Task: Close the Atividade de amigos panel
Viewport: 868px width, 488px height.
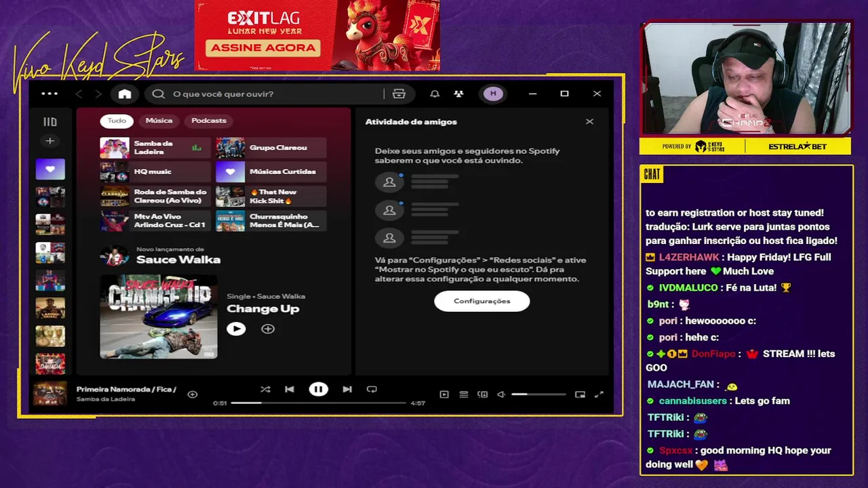Action: coord(589,121)
